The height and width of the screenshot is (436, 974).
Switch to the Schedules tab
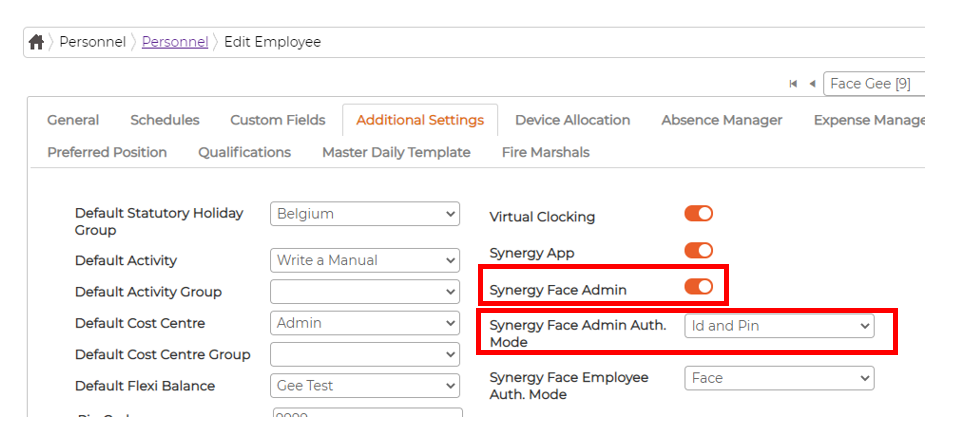click(x=164, y=120)
